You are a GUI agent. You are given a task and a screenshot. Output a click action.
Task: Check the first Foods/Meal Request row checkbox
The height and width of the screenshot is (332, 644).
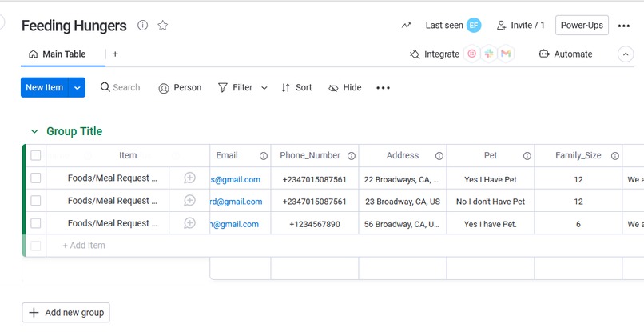(36, 178)
